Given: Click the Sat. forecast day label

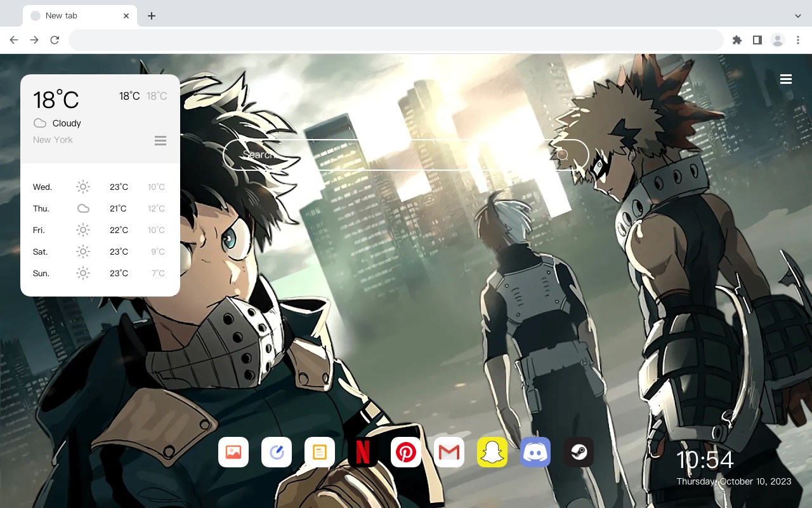Looking at the screenshot, I should pyautogui.click(x=40, y=251).
